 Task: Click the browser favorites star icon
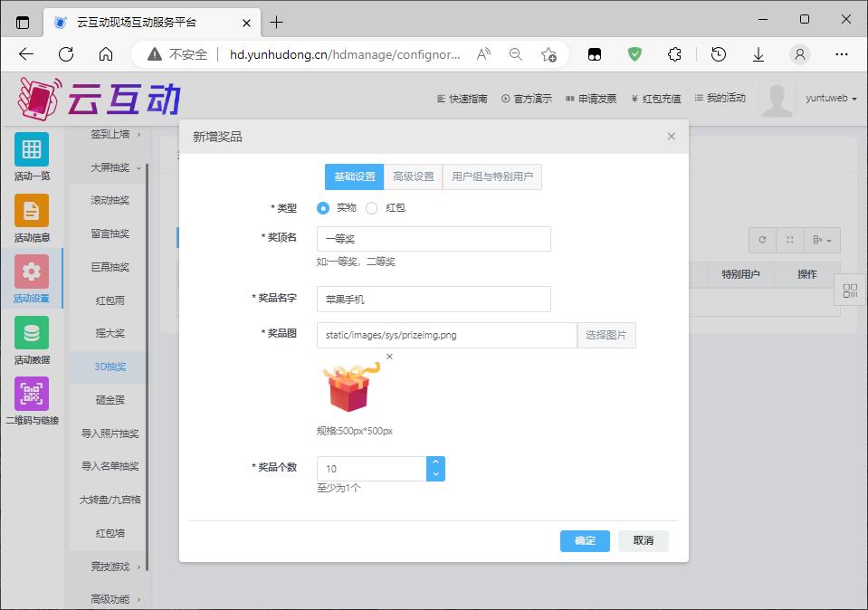tap(548, 54)
